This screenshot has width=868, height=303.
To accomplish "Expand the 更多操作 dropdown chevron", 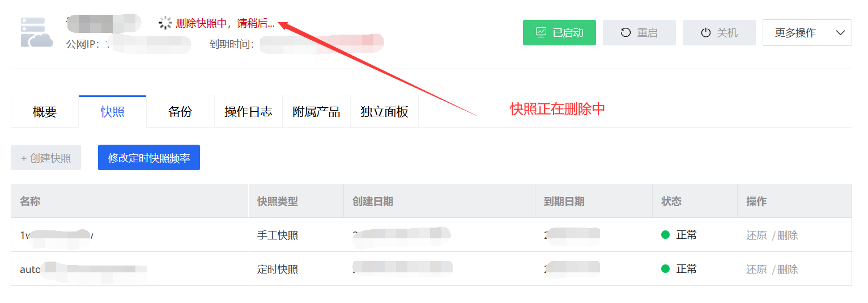I will (x=841, y=32).
